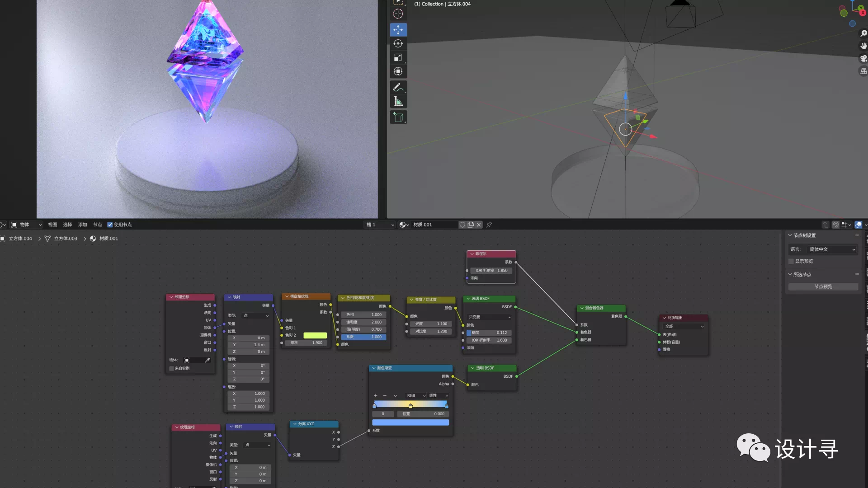Open the 语言 简体中文 dropdown
The image size is (868, 488).
(832, 249)
